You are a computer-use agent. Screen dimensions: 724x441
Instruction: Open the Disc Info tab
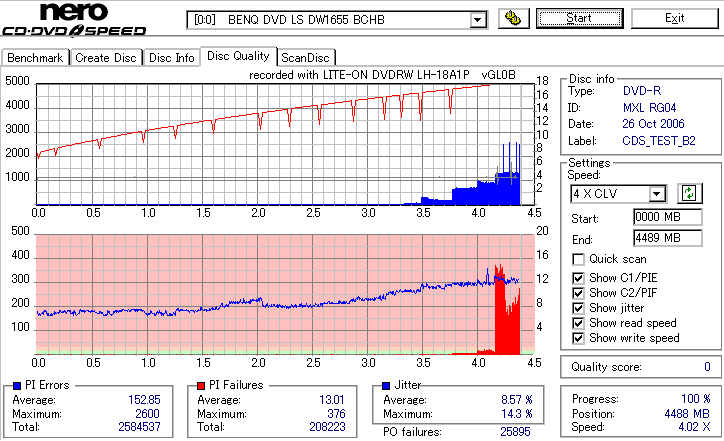pyautogui.click(x=171, y=58)
